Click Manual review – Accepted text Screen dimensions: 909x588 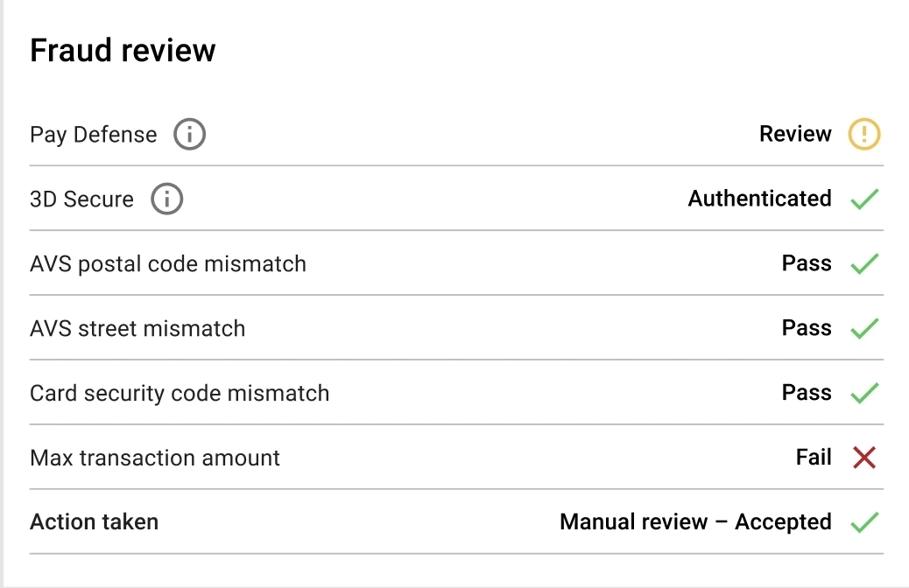pyautogui.click(x=695, y=522)
